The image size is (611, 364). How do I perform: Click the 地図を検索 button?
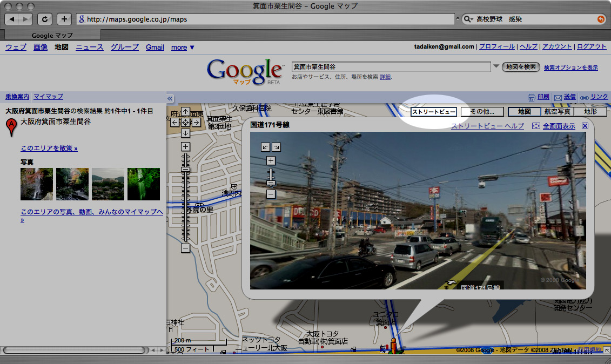521,66
